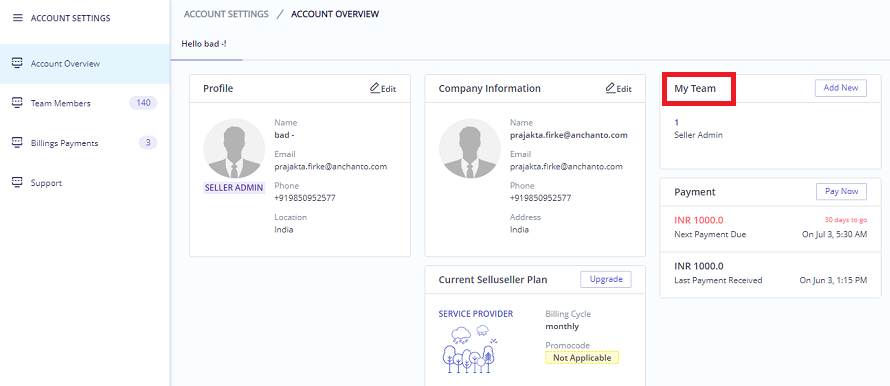
Task: Click the 30 days to go text
Action: 846,220
